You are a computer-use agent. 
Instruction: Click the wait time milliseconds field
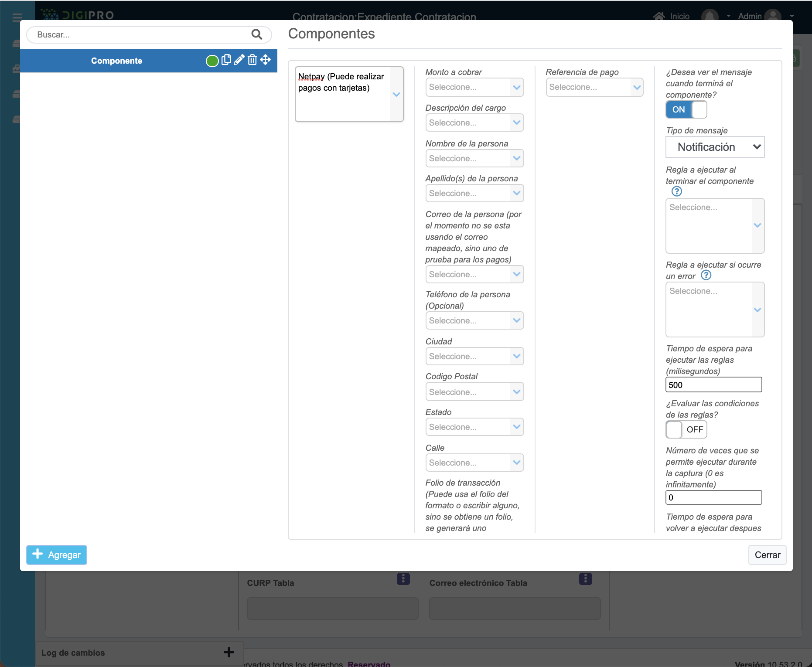point(713,385)
